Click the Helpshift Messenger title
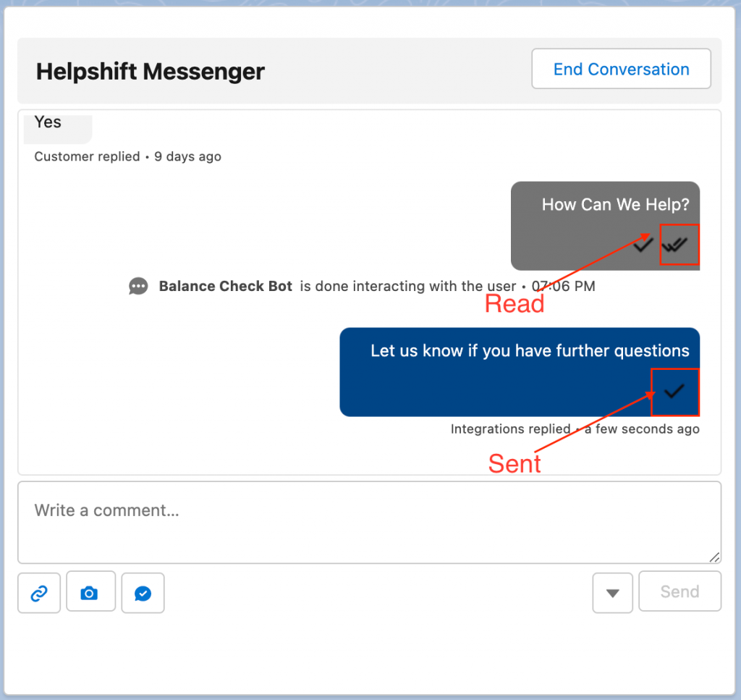Screen dimensions: 741x700 pyautogui.click(x=151, y=72)
